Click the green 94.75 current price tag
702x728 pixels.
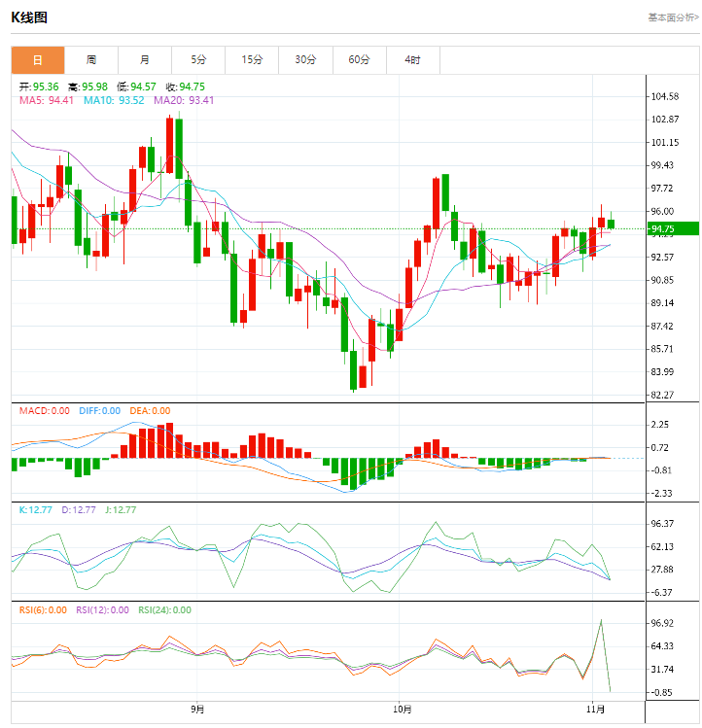point(673,228)
